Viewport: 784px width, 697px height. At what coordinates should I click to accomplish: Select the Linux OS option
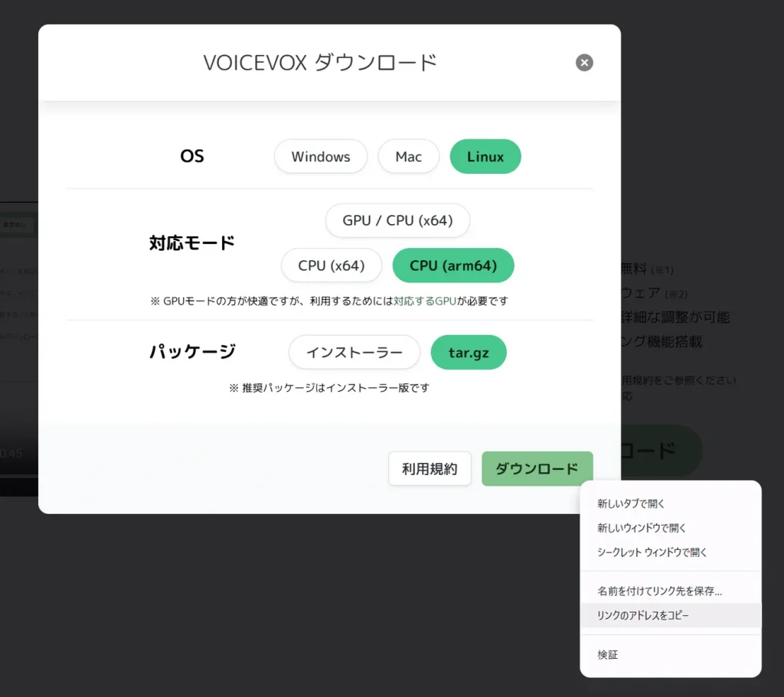485,156
